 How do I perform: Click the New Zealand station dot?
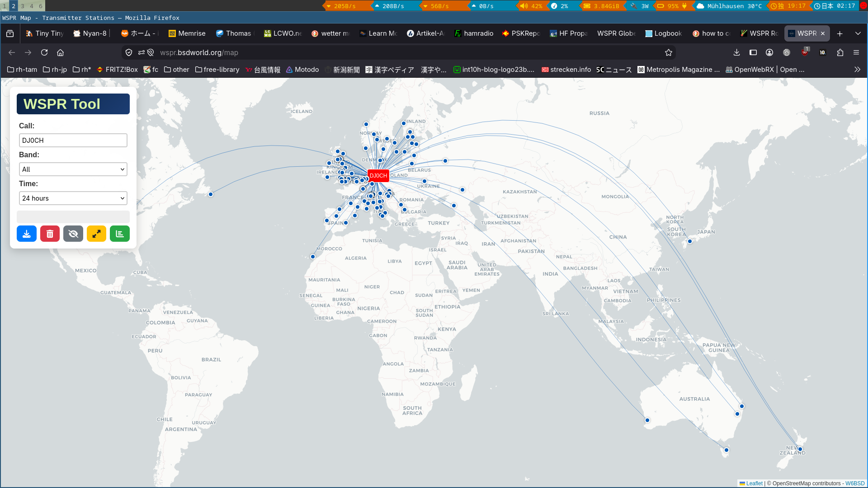pos(800,449)
